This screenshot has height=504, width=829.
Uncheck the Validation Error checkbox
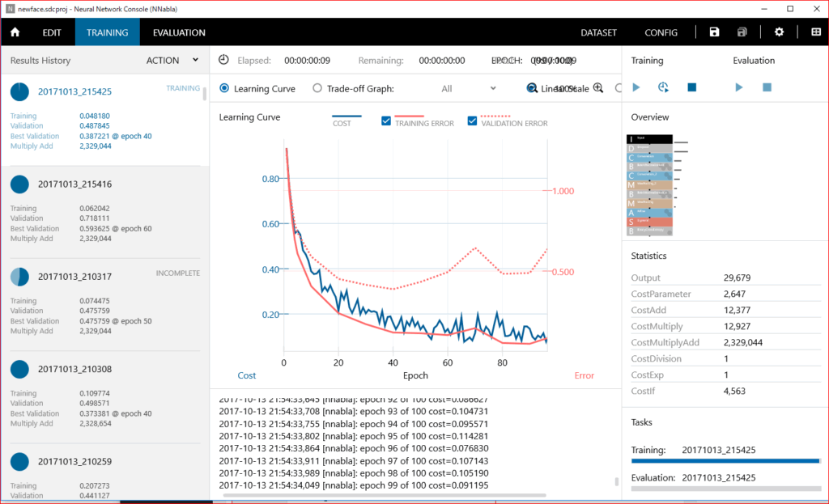(x=472, y=121)
